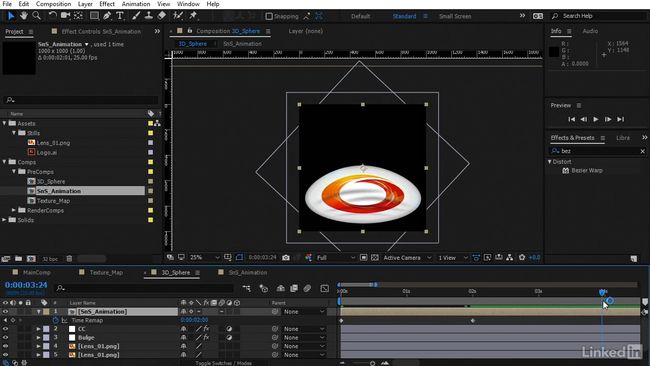Image resolution: width=650 pixels, height=366 pixels.
Task: Open composition mini-flowchart icon in timeline
Action: click(247, 288)
